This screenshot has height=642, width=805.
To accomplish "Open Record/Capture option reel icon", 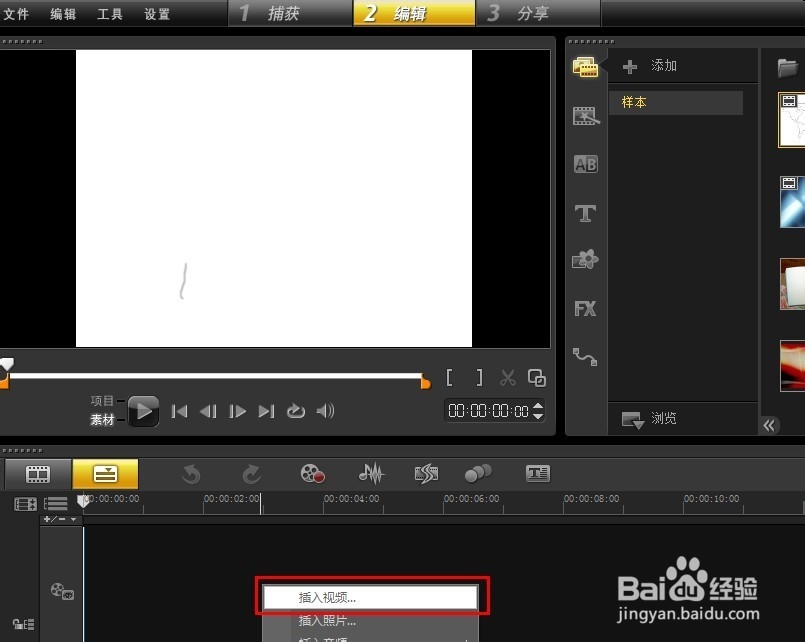I will pos(312,473).
